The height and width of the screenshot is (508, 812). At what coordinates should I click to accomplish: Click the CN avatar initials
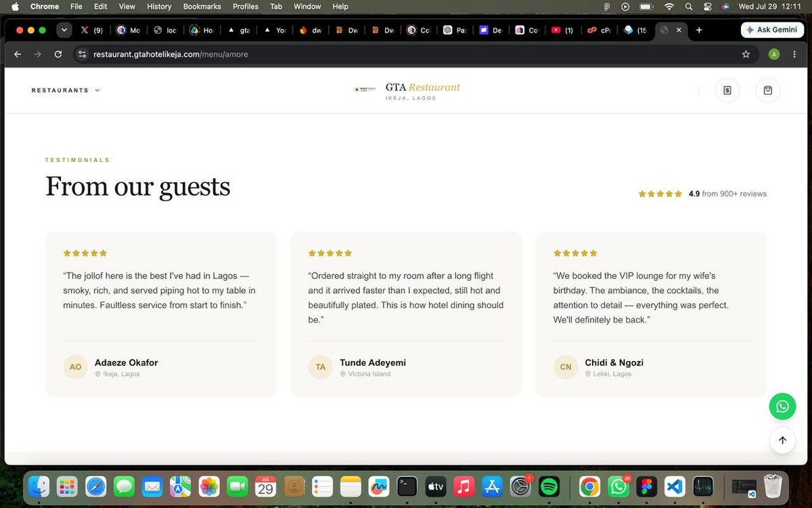tap(566, 367)
